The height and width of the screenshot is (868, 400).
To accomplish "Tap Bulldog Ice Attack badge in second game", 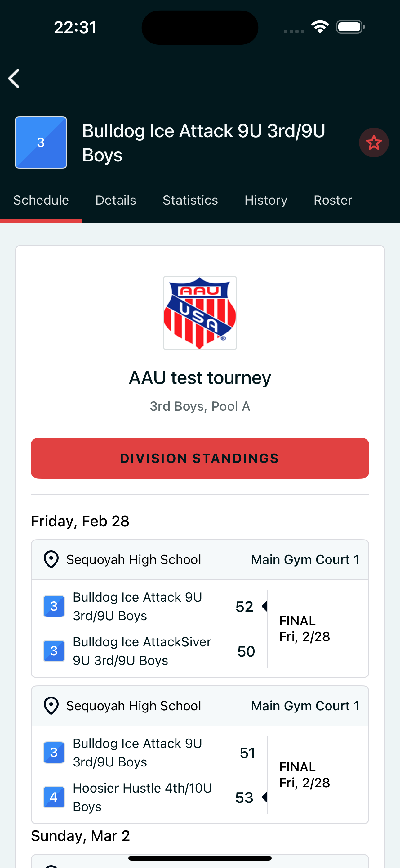I will 54,753.
